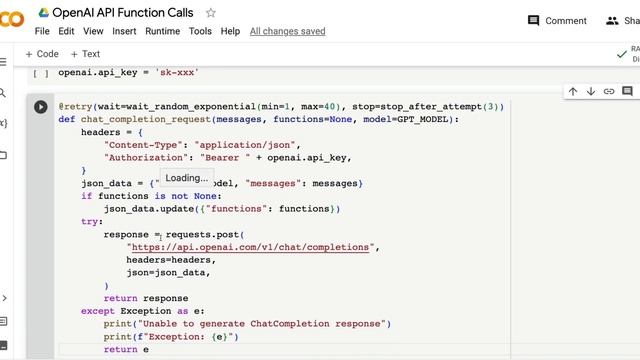The width and height of the screenshot is (640, 360).
Task: Click the @retry decorator text
Action: click(76, 107)
